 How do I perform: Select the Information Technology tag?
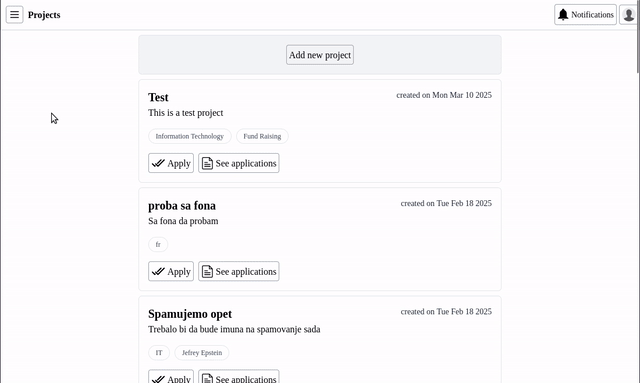pyautogui.click(x=190, y=136)
